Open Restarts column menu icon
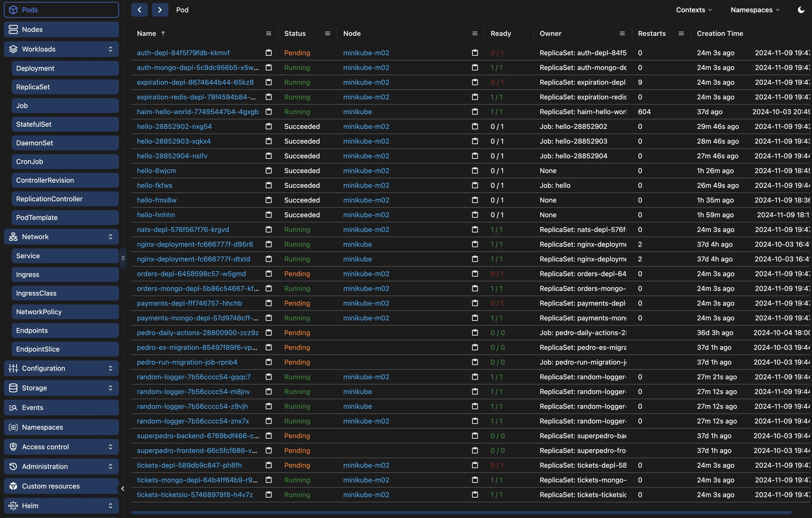 (x=681, y=33)
